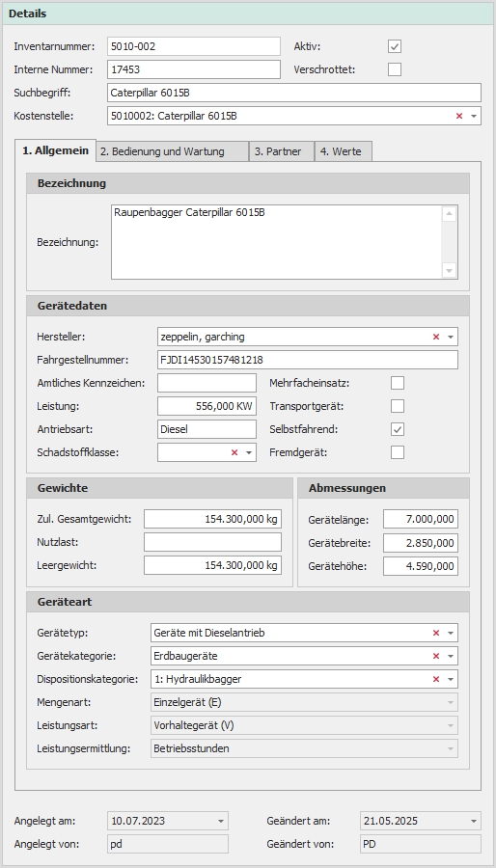
Task: Expand the Hersteller dropdown list
Action: (451, 337)
